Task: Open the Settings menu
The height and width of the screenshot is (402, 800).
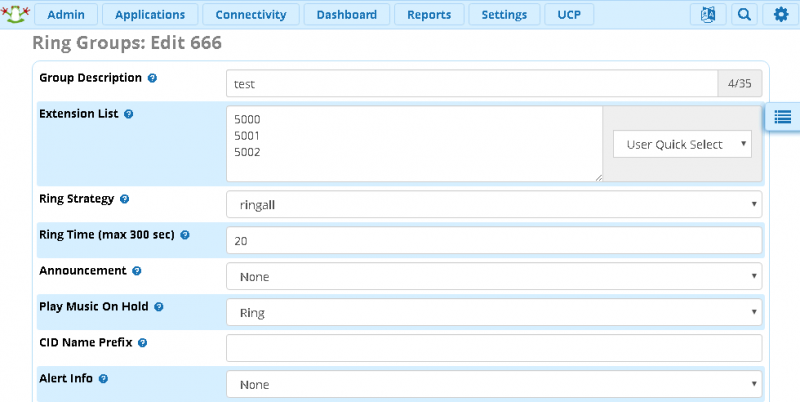Action: point(504,14)
